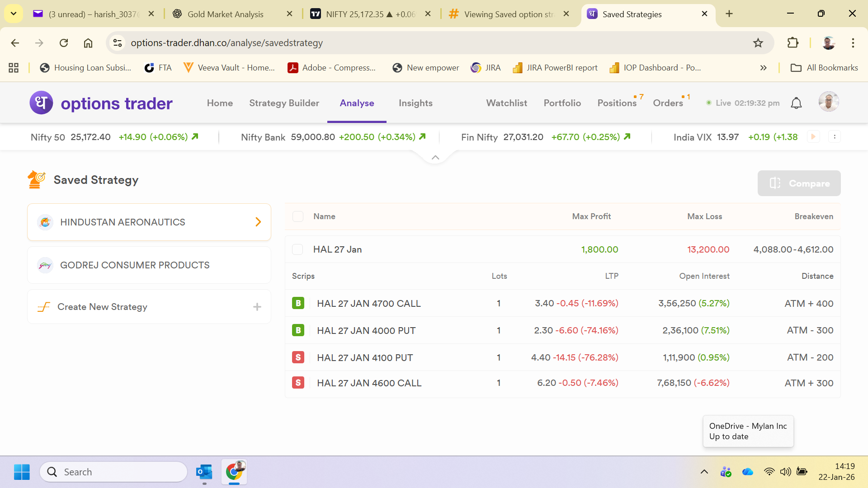868x488 pixels.
Task: Open browser Extensions puzzle icon
Action: 793,43
